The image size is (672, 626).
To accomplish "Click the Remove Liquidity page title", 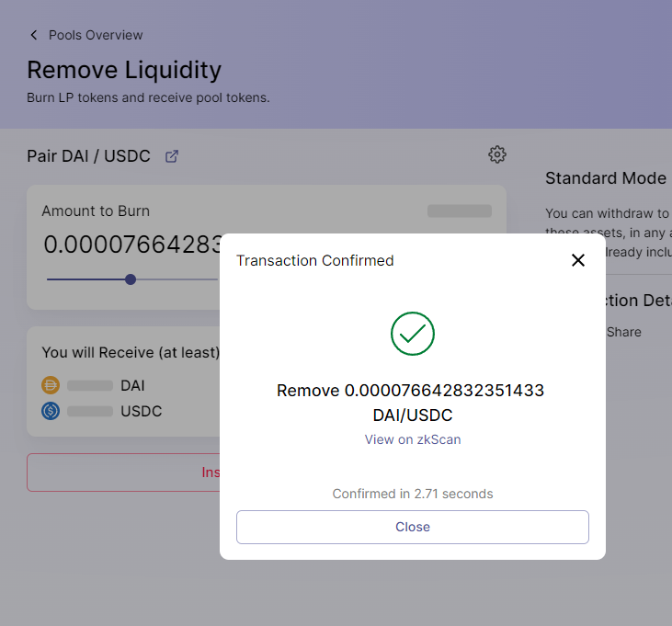I will (x=124, y=70).
